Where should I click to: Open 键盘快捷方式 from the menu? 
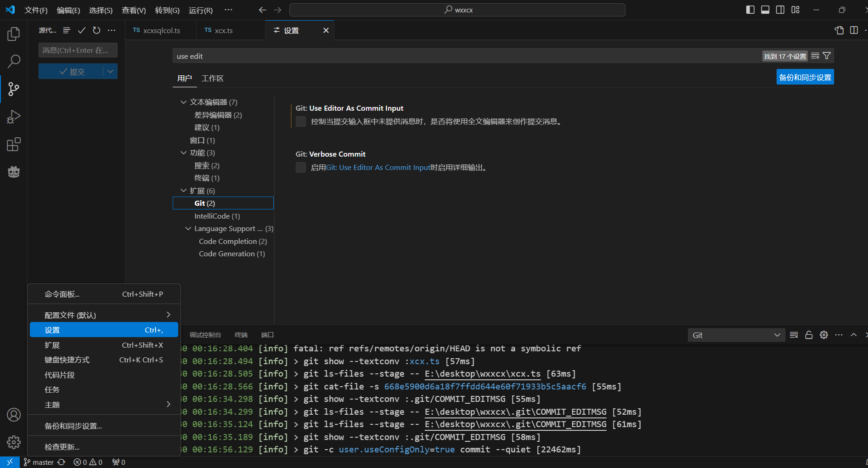click(104, 360)
